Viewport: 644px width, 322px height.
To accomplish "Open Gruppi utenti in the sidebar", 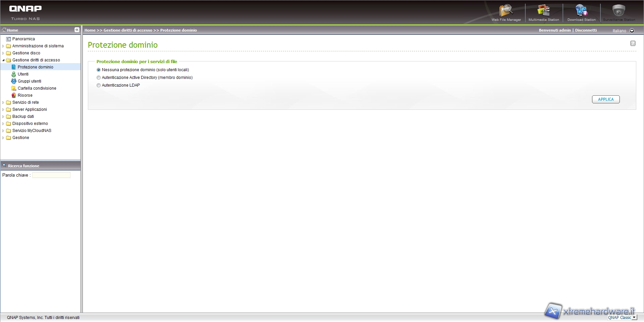I will click(x=29, y=81).
